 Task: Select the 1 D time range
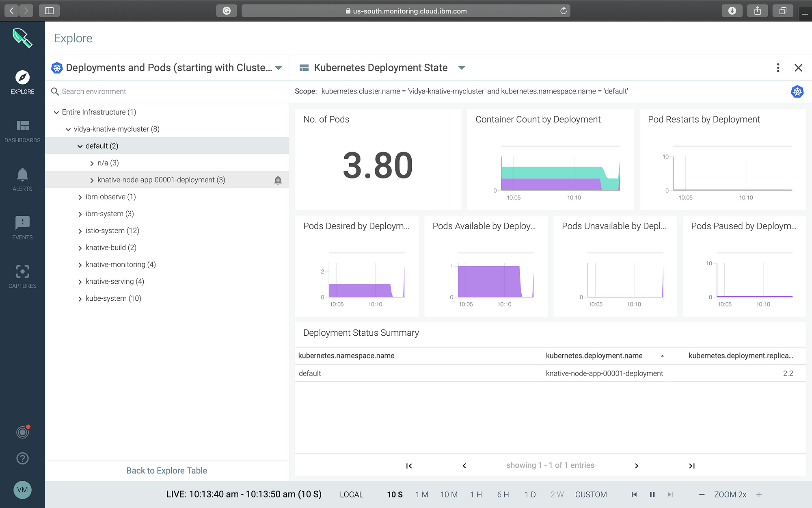[530, 495]
